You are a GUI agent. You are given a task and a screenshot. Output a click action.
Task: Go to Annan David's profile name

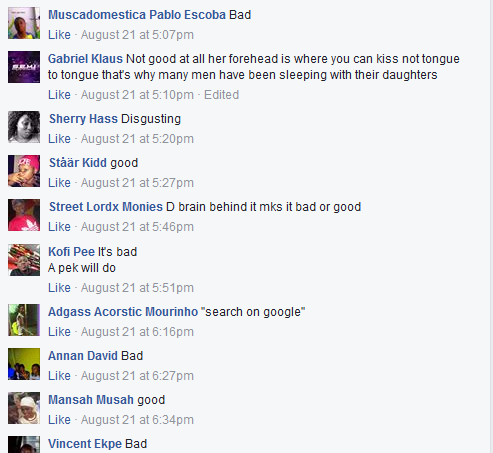tap(83, 356)
